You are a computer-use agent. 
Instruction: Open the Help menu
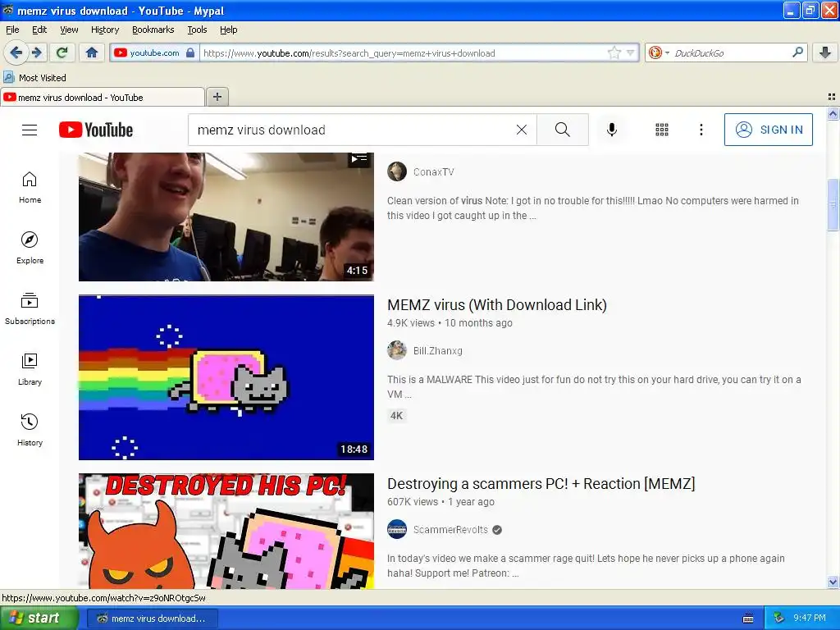pyautogui.click(x=228, y=30)
